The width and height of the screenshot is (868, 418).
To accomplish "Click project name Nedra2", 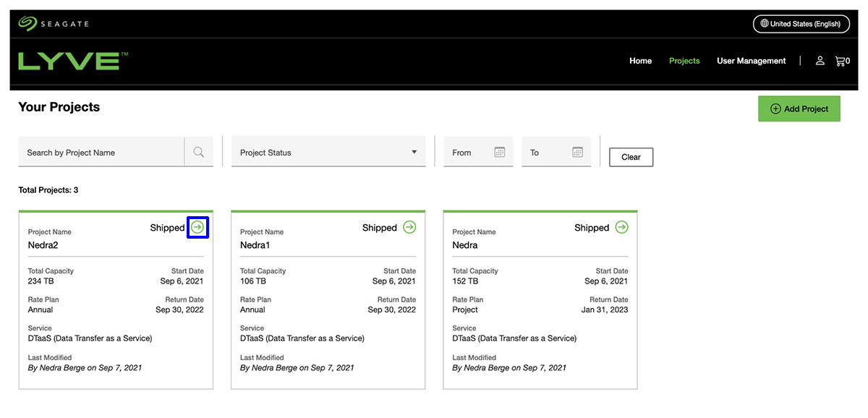I will pos(43,245).
